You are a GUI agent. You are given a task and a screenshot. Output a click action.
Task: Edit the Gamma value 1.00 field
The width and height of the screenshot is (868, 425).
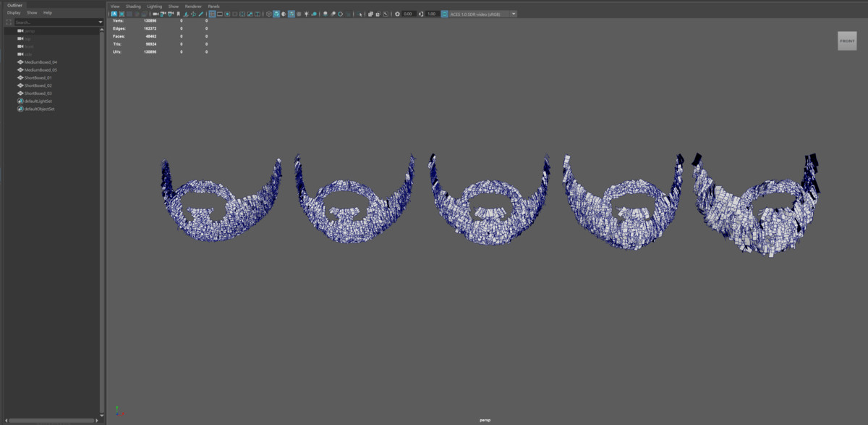click(432, 14)
